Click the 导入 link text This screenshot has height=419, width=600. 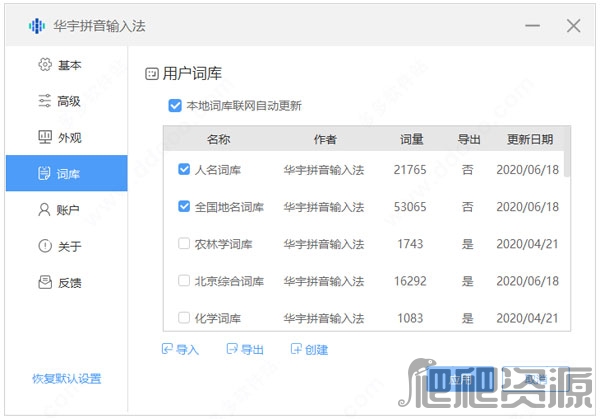188,349
